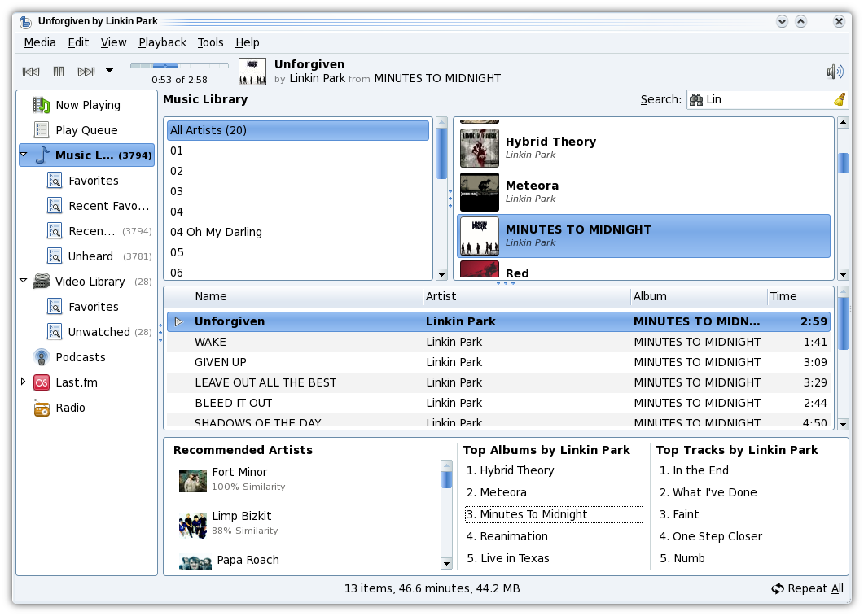Click In the End top track
The width and height of the screenshot is (864, 616).
[700, 470]
